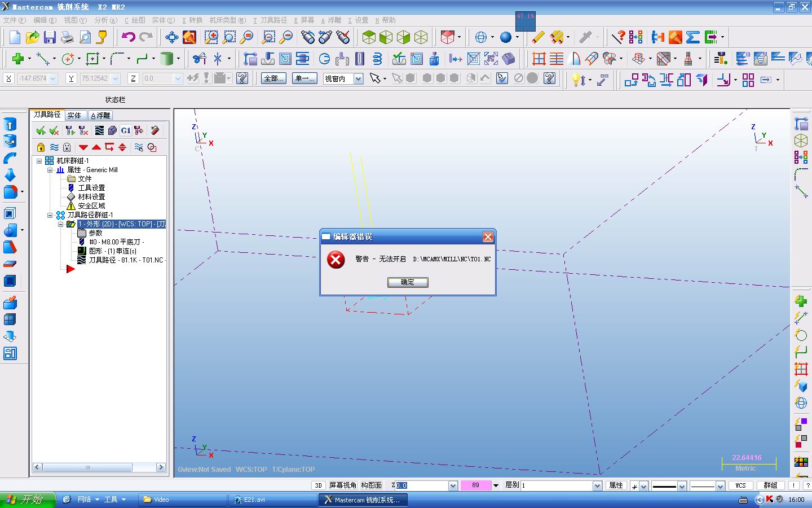The width and height of the screenshot is (812, 508).
Task: Open the 机床类型(M) menu
Action: [x=228, y=20]
